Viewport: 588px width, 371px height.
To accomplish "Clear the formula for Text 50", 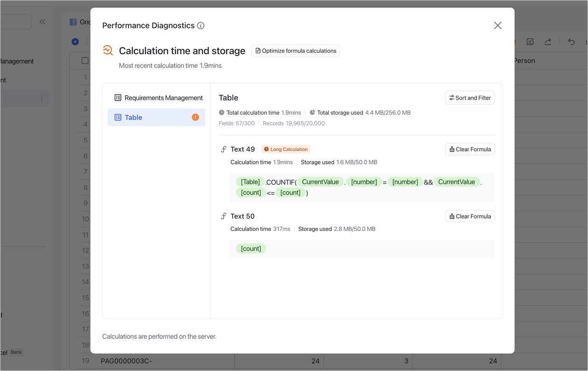I will [469, 216].
